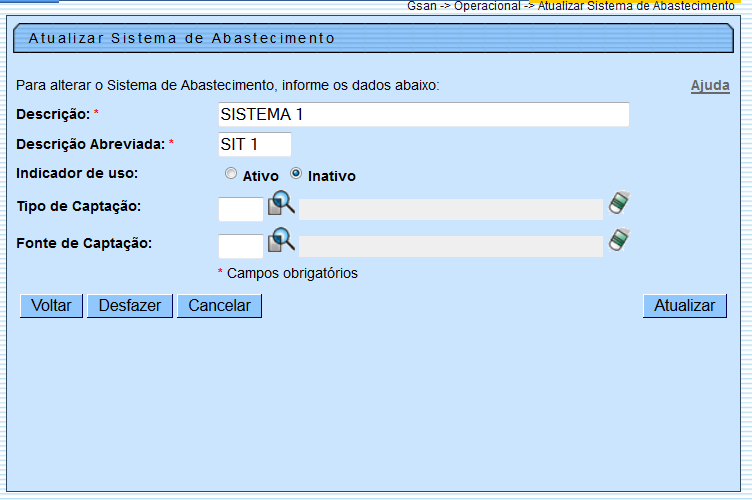Select the Inativo radio option
Image resolution: width=752 pixels, height=500 pixels.
pyautogui.click(x=296, y=174)
